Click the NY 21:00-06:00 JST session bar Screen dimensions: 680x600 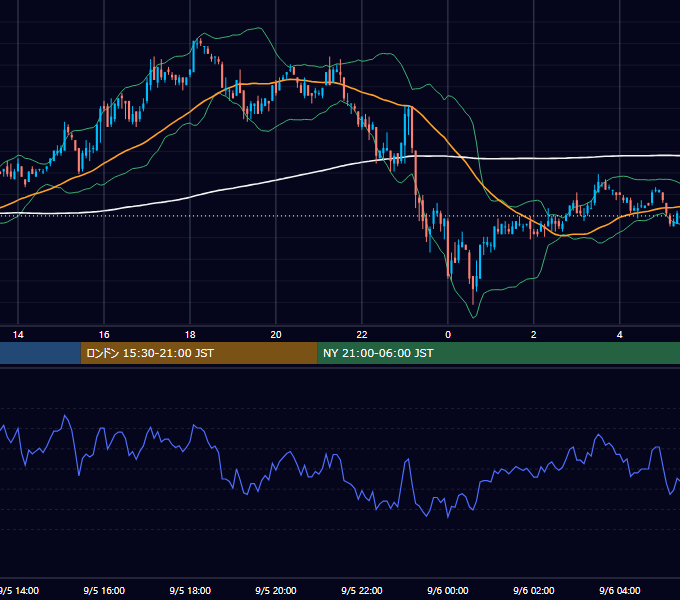[498, 353]
